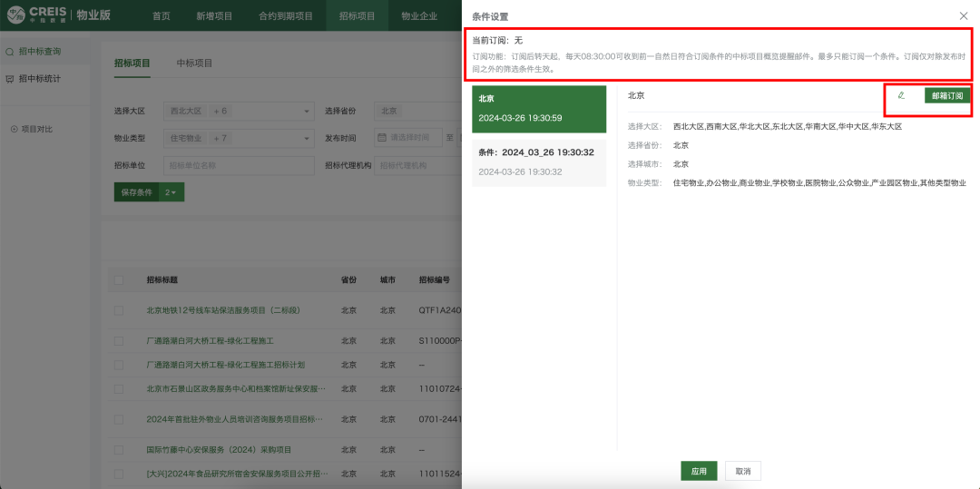Tick the select-all checkbox in table header

point(119,279)
